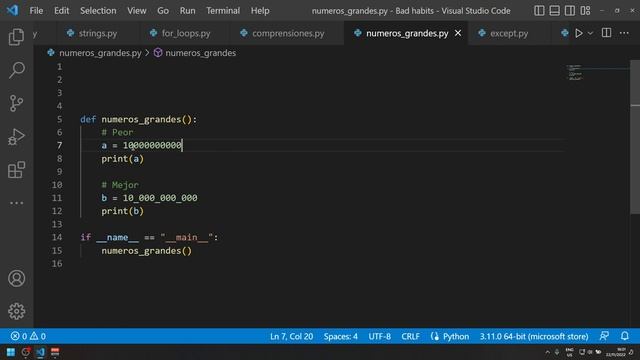Expand run options dropdown beside play button

[590, 33]
